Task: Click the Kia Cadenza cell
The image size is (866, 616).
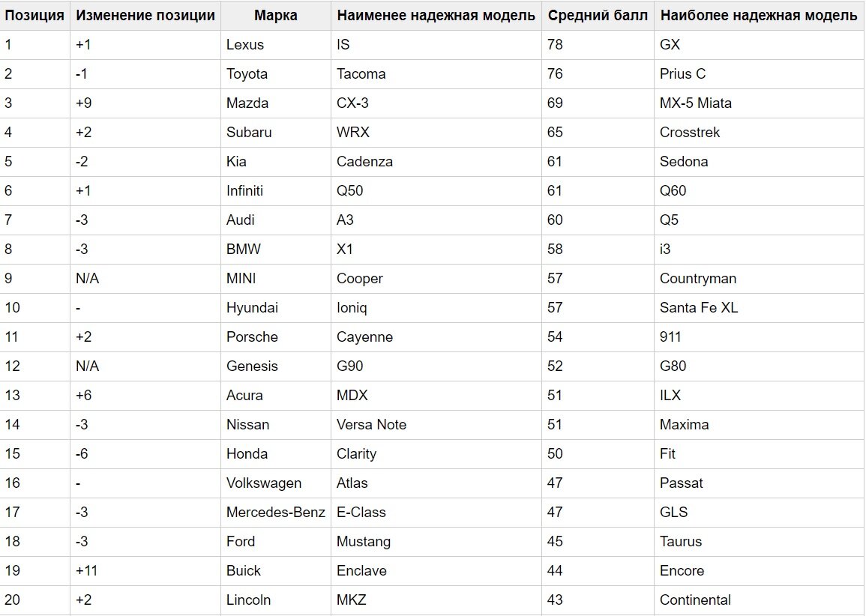Action: (x=436, y=162)
